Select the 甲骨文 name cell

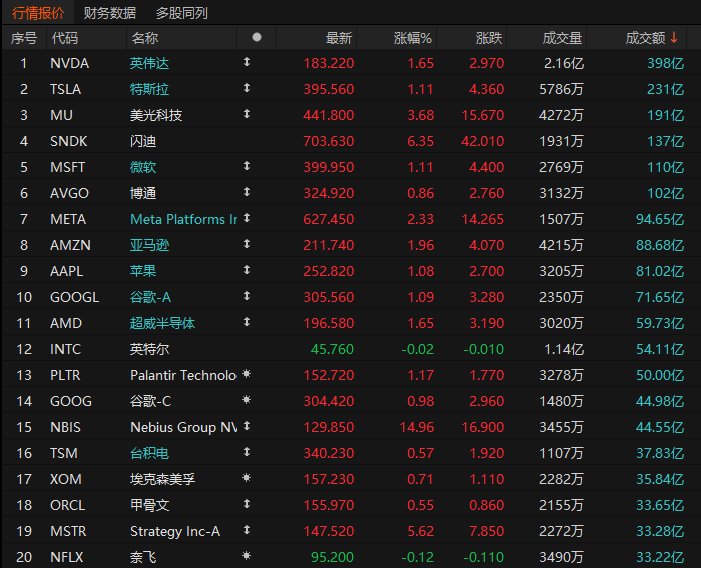(x=149, y=505)
